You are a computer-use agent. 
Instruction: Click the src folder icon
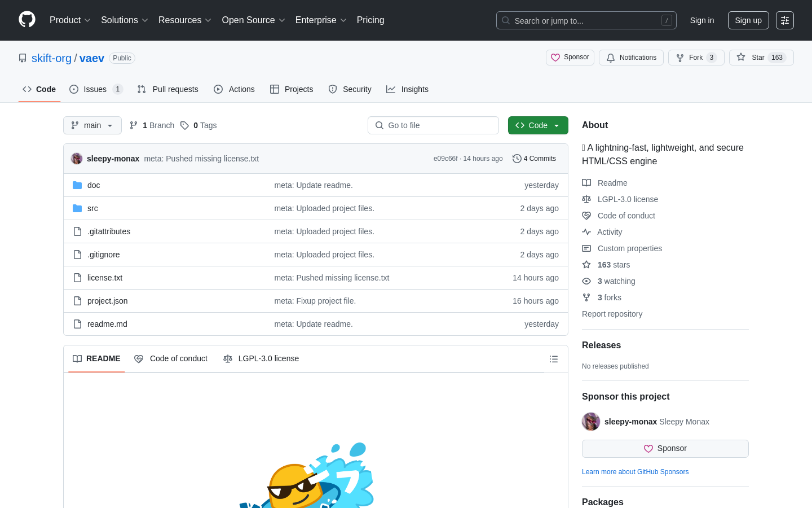[77, 208]
